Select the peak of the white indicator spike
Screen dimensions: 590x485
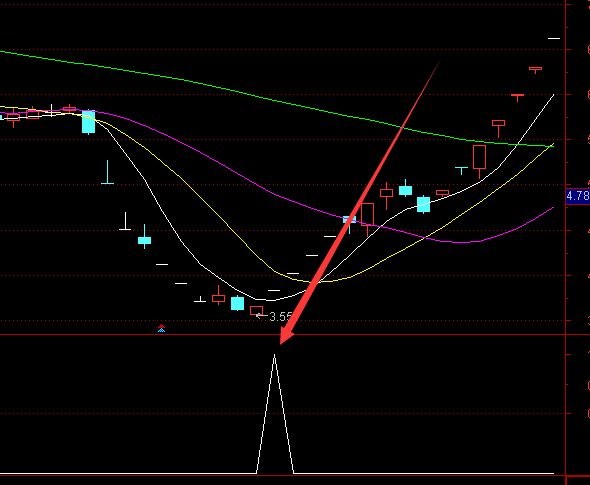(274, 354)
